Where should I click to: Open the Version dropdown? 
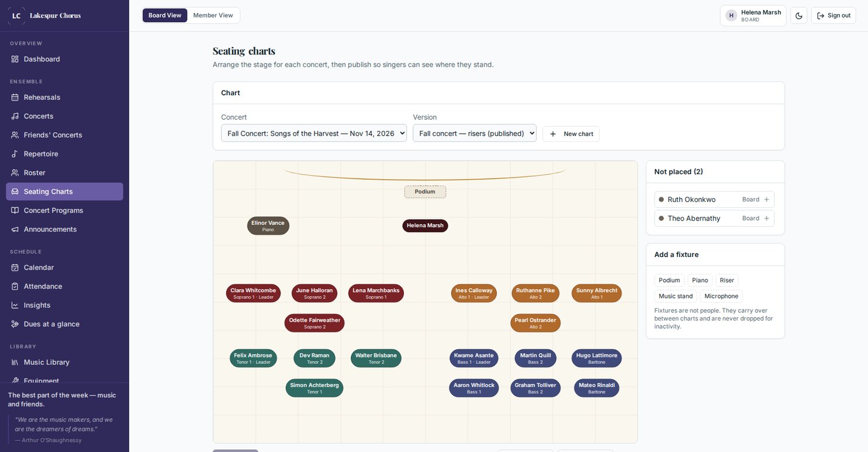pos(475,133)
